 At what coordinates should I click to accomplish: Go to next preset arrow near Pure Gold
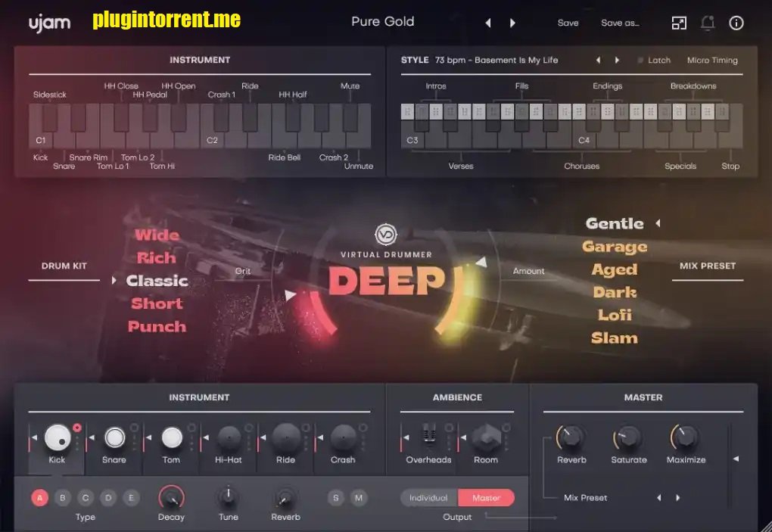click(512, 23)
